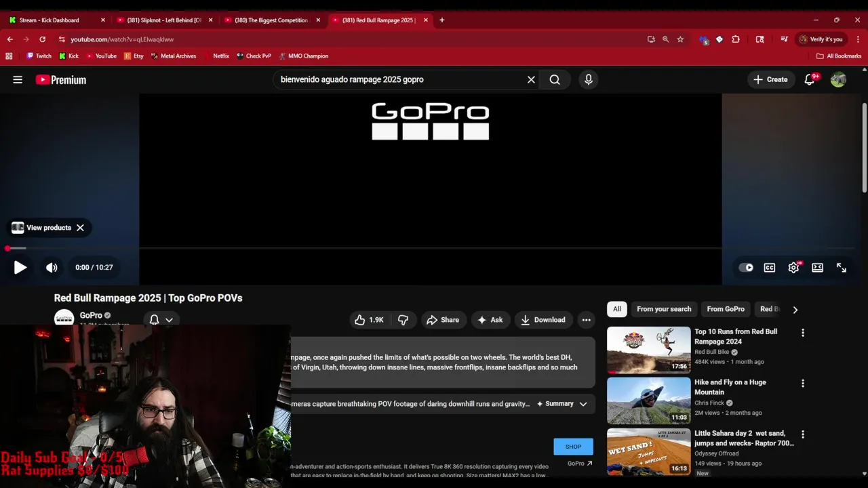Open apps grid in bookmarks bar
The height and width of the screenshot is (488, 868).
coord(9,56)
